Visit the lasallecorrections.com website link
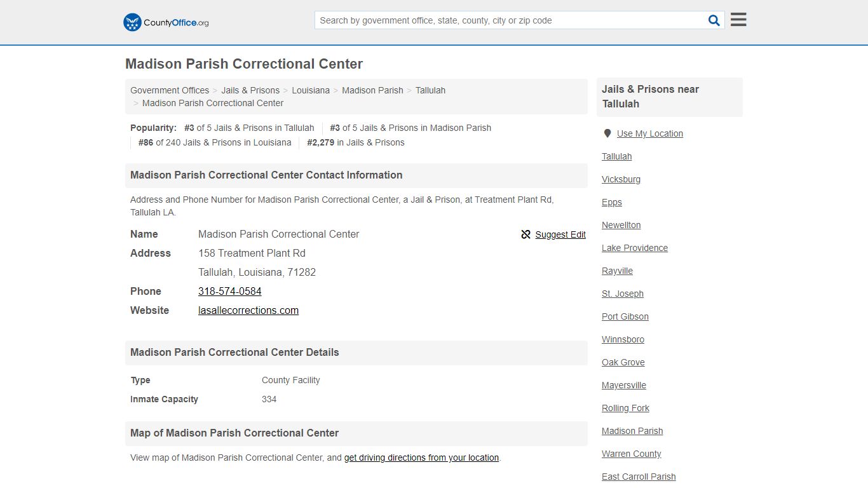This screenshot has width=868, height=488. 248,310
